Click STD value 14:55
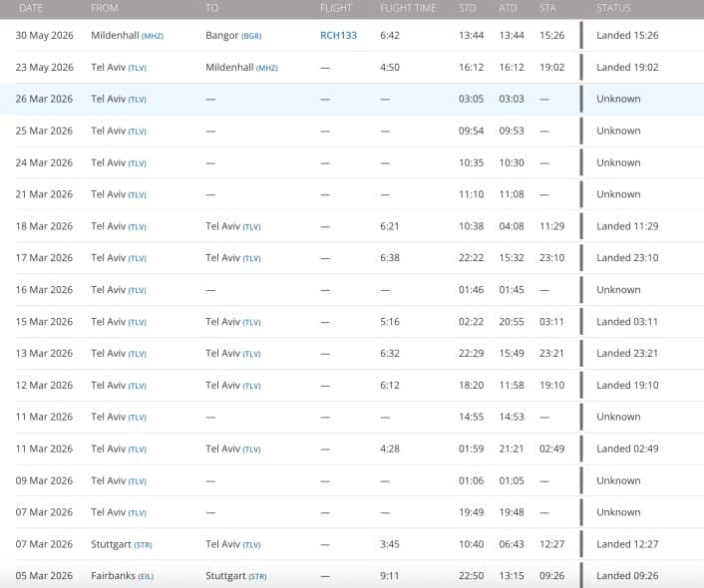The image size is (704, 588). [471, 417]
